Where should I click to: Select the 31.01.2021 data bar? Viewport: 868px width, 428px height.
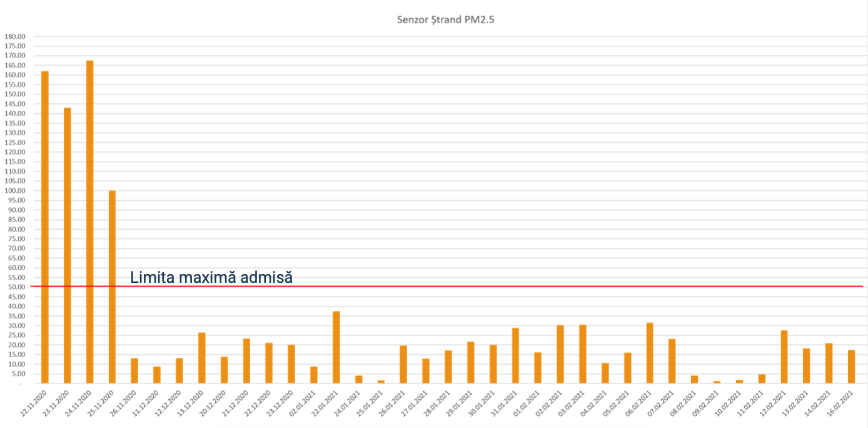pos(515,355)
